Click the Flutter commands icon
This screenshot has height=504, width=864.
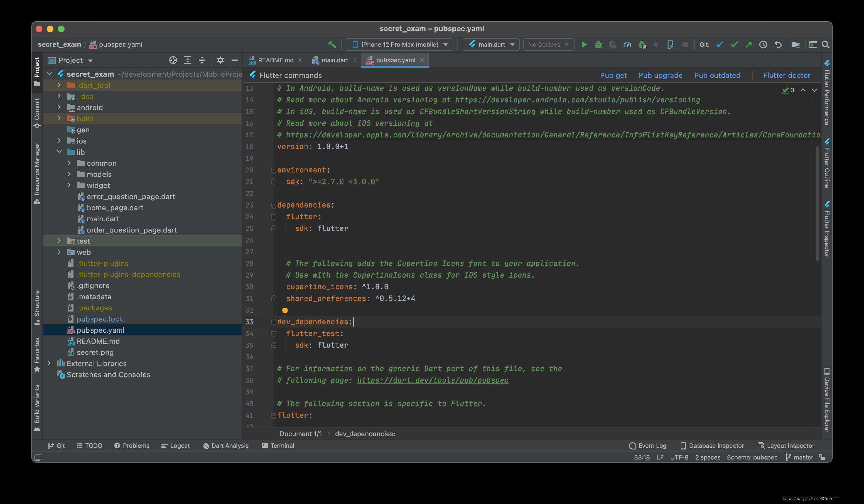(253, 75)
